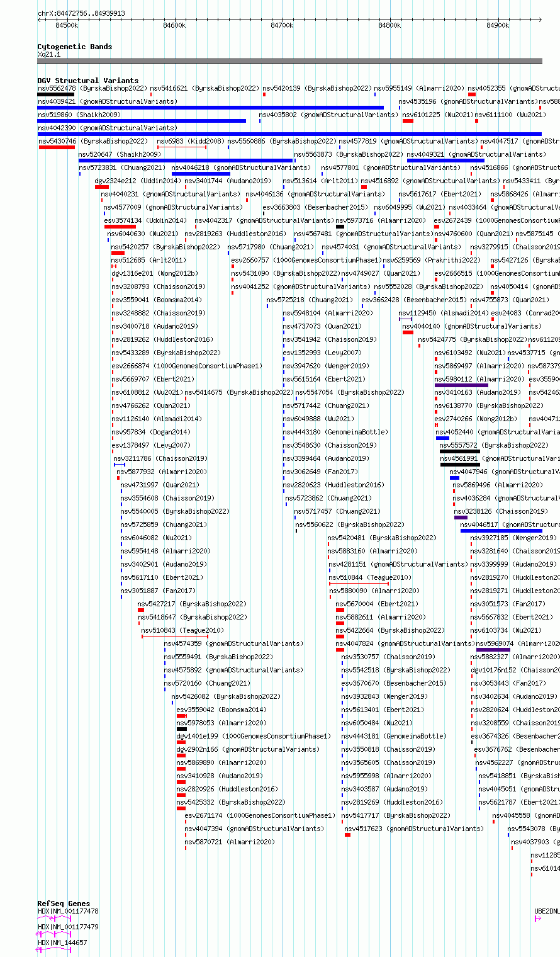Click the black bar under nsv5973716 (Almarri2020)
This screenshot has width=560, height=957.
pos(340,227)
